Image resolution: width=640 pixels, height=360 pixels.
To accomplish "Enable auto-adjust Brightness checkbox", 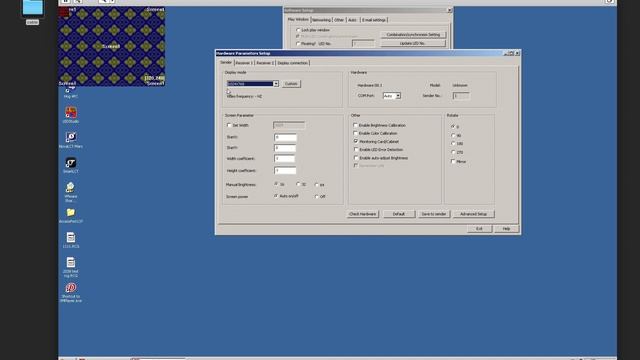I will point(356,158).
